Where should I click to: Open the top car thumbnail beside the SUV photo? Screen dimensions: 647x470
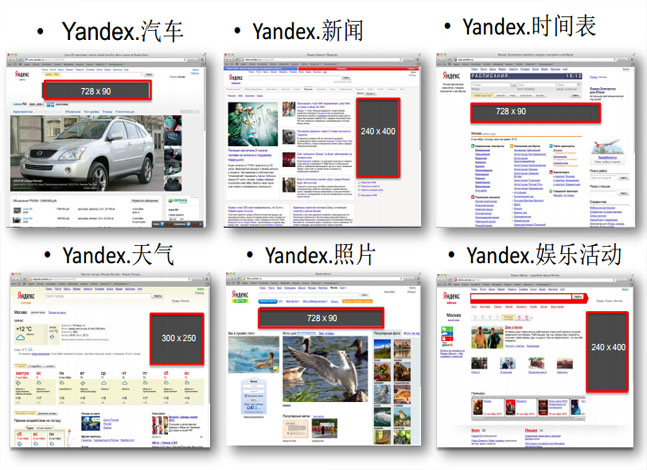(x=173, y=123)
